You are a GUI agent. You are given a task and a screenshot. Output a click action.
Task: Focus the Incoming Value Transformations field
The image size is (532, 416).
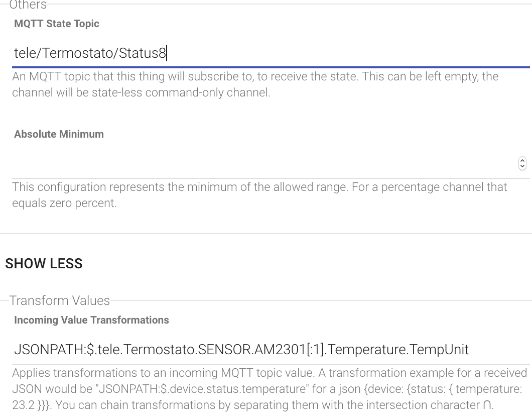point(271,350)
